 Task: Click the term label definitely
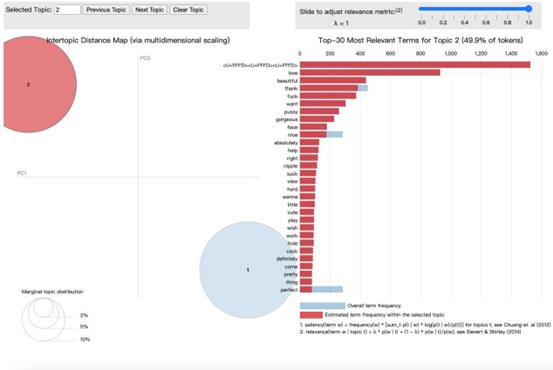pyautogui.click(x=287, y=259)
